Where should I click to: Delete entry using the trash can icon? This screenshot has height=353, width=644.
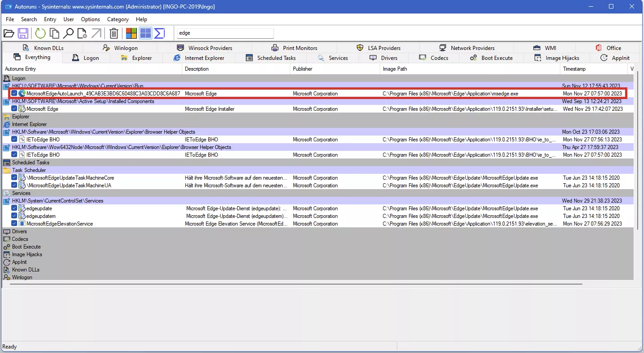coord(114,33)
